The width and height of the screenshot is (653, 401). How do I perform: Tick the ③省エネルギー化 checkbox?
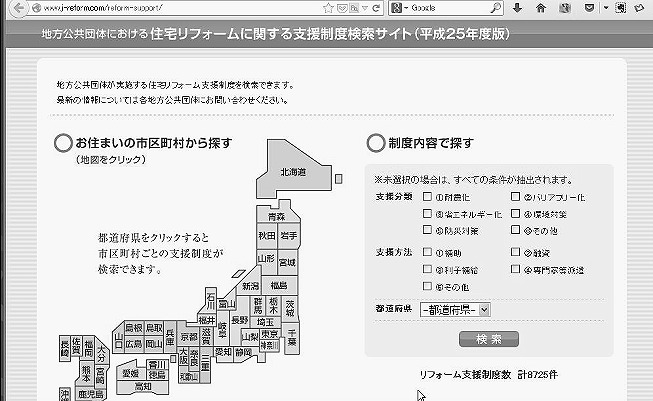coord(427,214)
